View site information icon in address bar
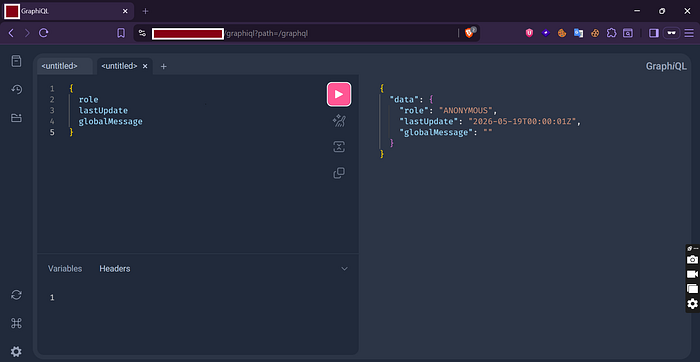 point(142,33)
